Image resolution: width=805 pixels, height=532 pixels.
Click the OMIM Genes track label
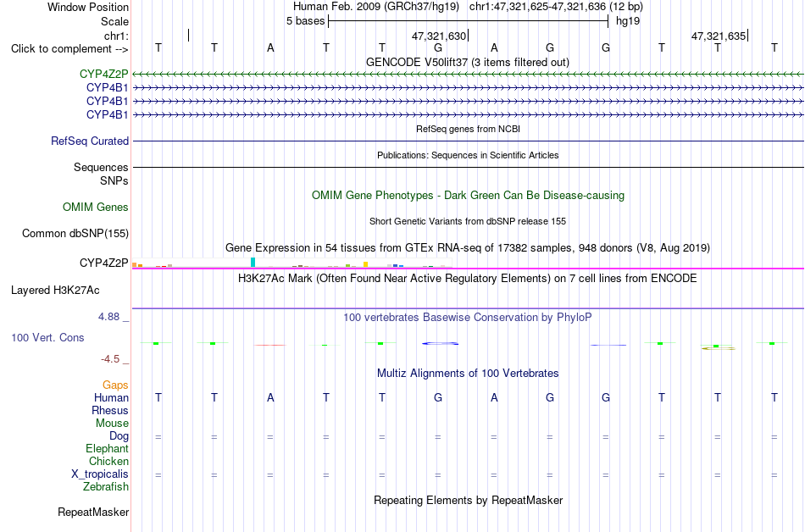[96, 208]
